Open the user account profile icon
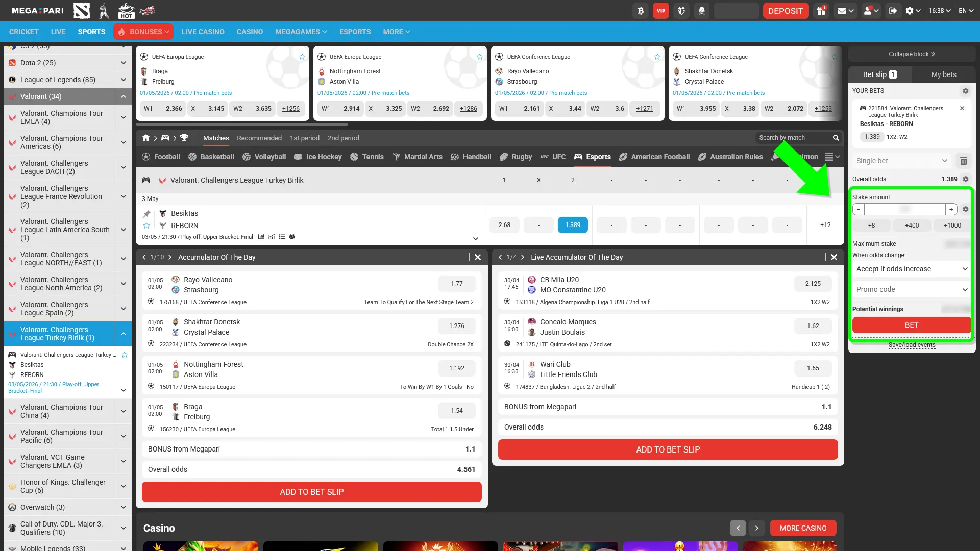This screenshot has height=551, width=980. coord(871,11)
